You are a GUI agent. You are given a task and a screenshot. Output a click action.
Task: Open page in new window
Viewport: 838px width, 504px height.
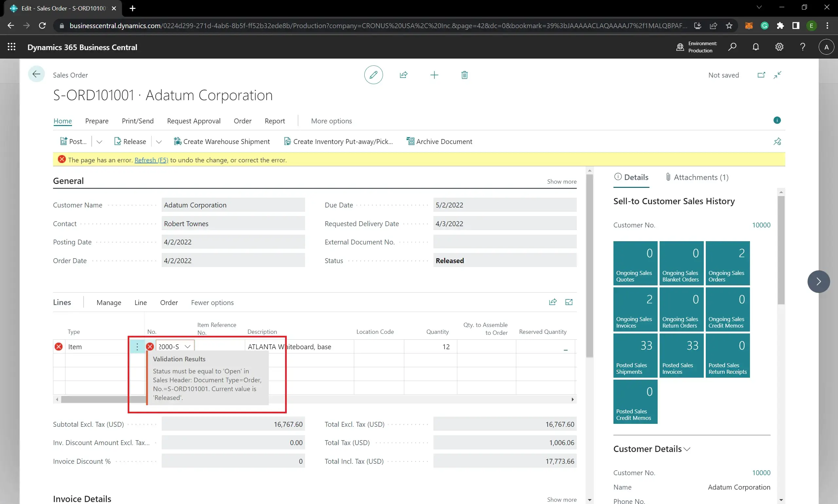[761, 75]
